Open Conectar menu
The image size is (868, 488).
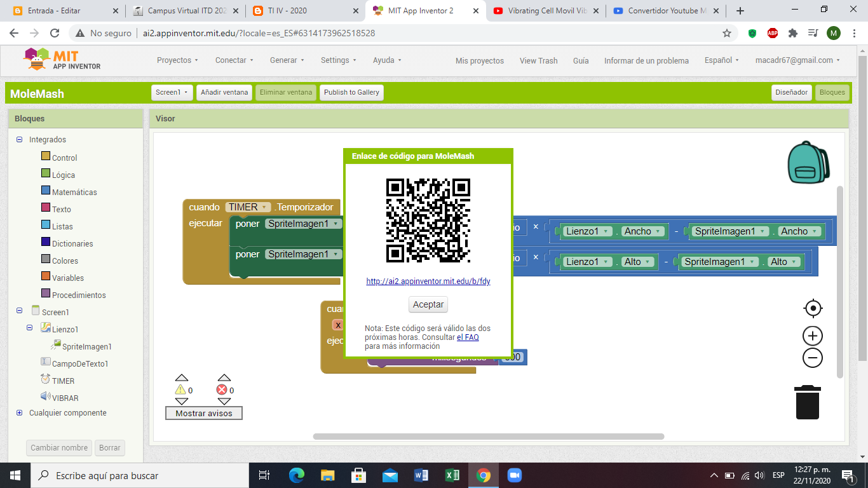tap(234, 60)
